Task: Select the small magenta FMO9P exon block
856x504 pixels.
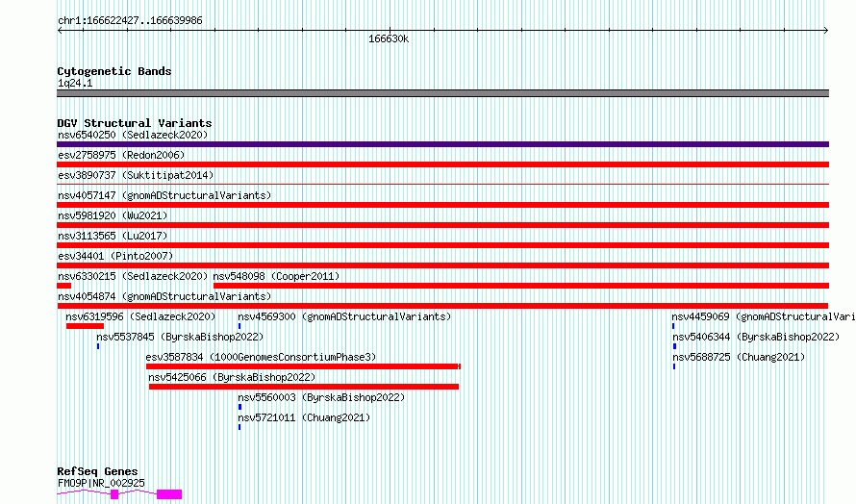Action: [114, 494]
